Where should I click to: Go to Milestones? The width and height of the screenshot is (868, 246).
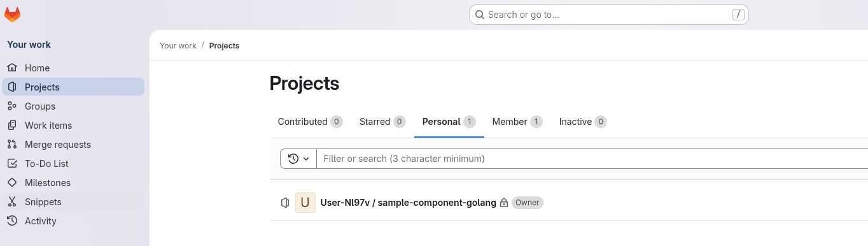click(73, 182)
